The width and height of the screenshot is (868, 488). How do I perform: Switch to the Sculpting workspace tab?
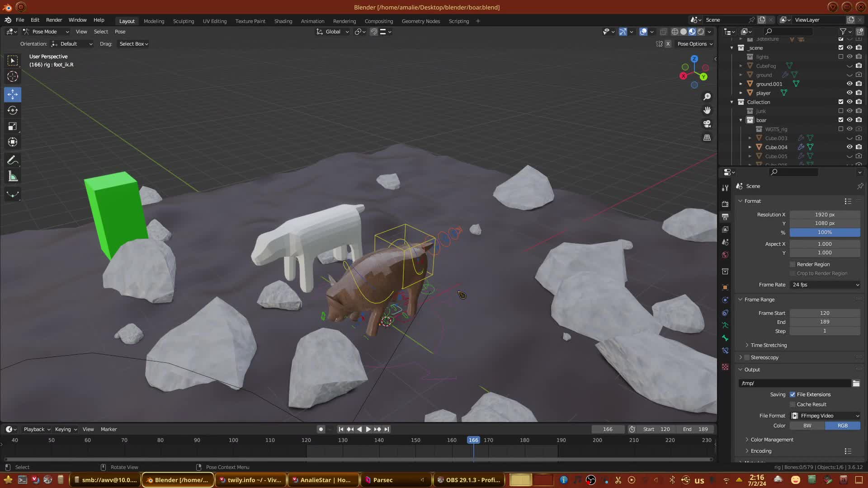(x=183, y=21)
